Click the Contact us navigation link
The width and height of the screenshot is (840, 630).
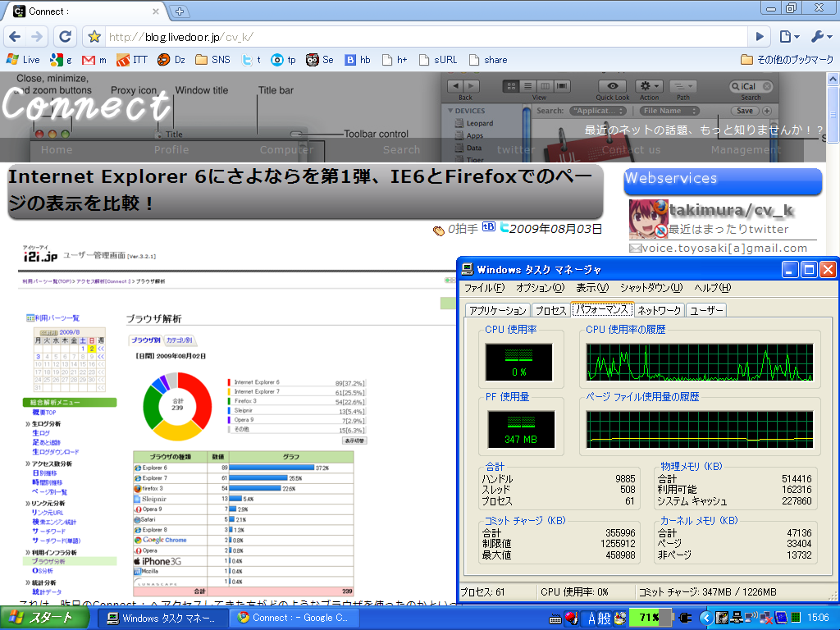(631, 150)
